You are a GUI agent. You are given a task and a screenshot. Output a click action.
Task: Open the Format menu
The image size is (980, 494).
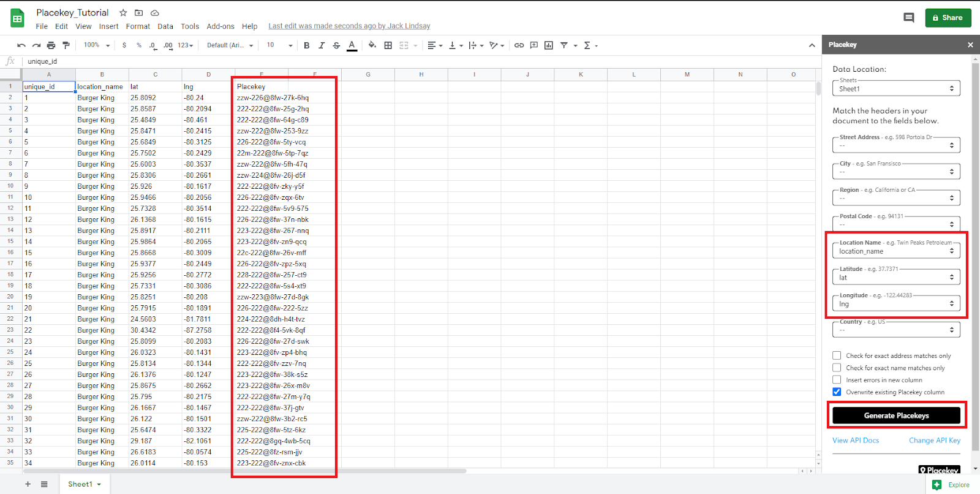138,26
